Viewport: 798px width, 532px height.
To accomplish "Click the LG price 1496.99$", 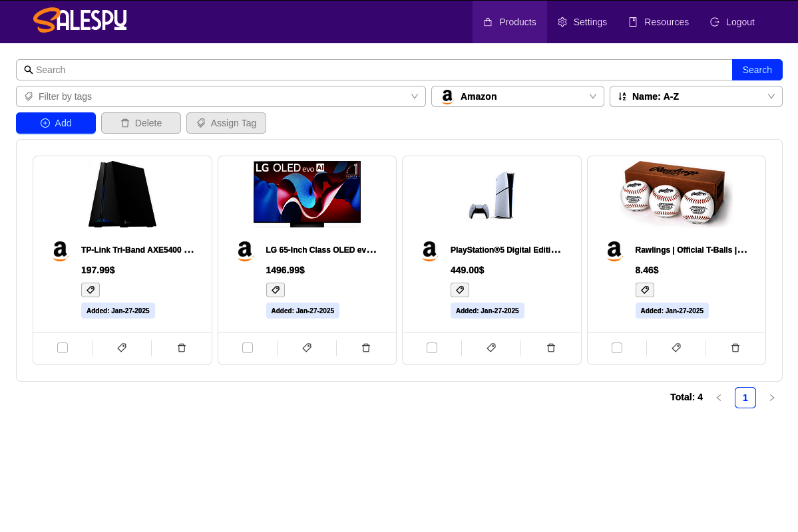I will click(x=285, y=270).
